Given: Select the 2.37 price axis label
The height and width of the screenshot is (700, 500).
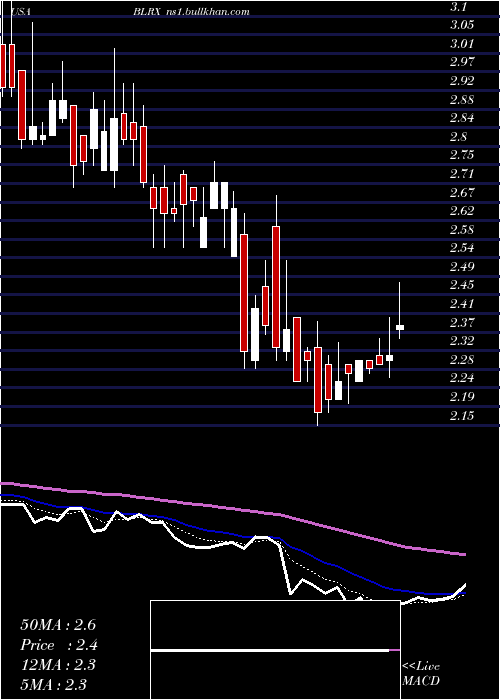Looking at the screenshot, I should tap(462, 323).
